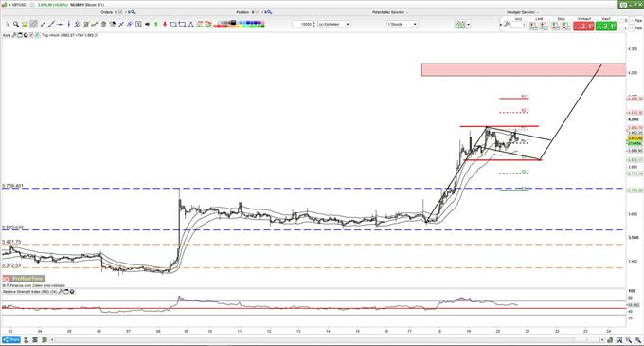Expand Heutiger Gewinn dropdown arrow
644x346 pixels.
[x=538, y=12]
